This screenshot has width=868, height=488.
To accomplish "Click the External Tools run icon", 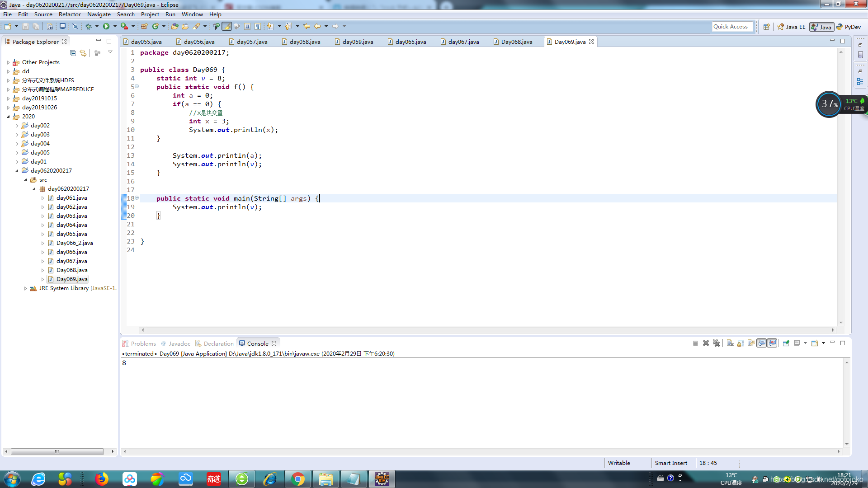I will 124,27.
